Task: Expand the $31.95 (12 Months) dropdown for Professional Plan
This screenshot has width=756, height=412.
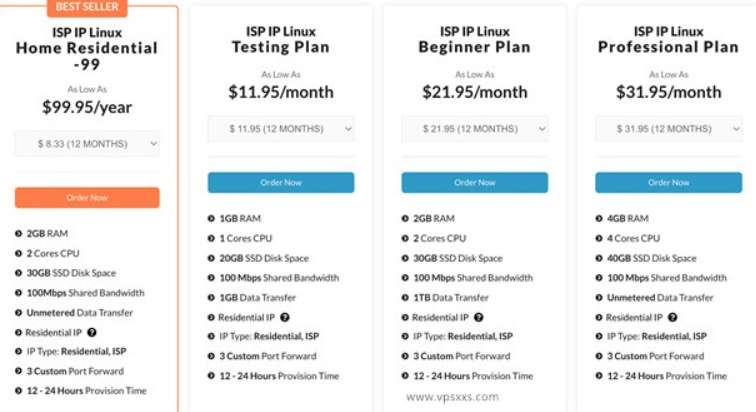Action: click(668, 128)
